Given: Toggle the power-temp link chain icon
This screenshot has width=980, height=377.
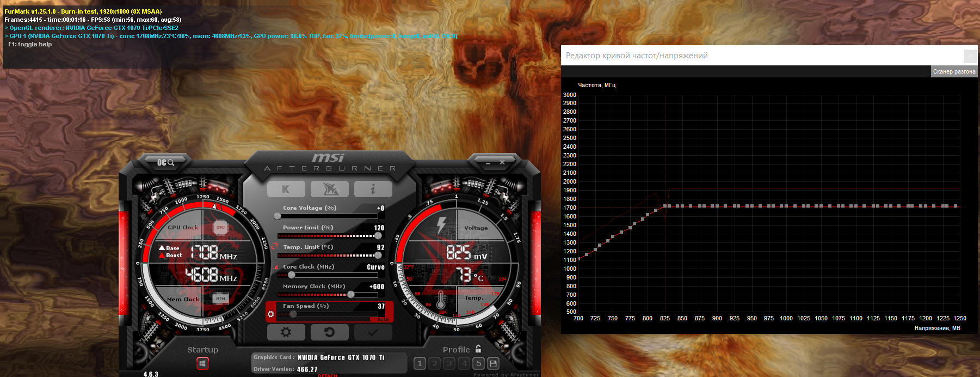Looking at the screenshot, I should click(x=274, y=246).
